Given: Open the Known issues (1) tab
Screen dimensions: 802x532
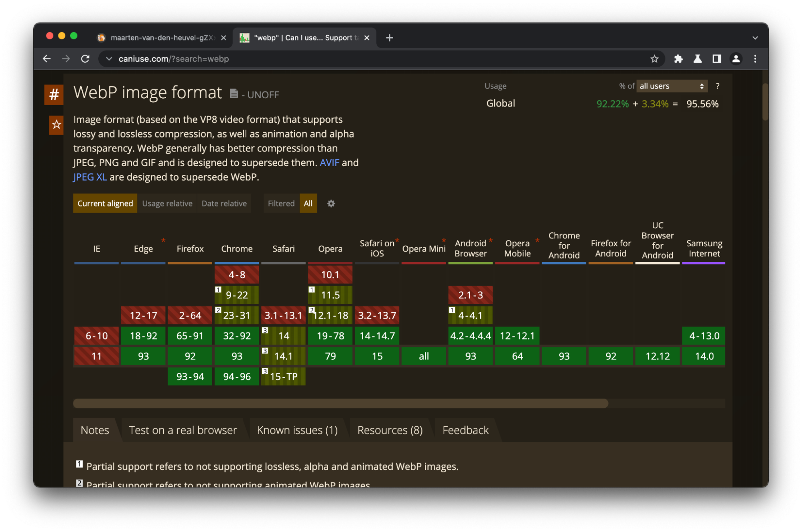Looking at the screenshot, I should [x=297, y=430].
